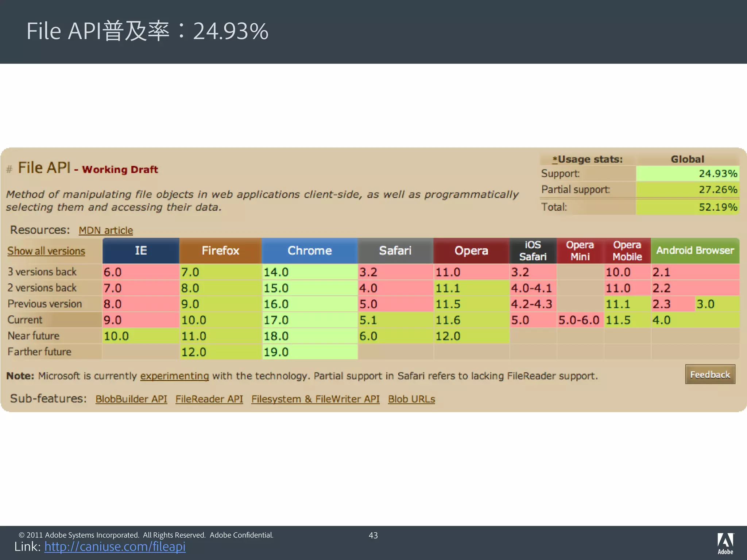Open the BlobBuilder API sub-feature
Image resolution: width=747 pixels, height=560 pixels.
[131, 399]
